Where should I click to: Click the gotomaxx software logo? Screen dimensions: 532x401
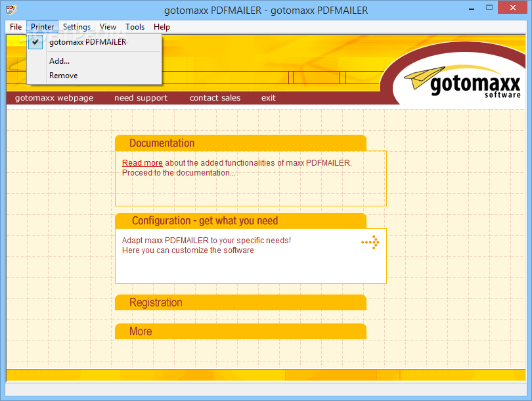[463, 82]
